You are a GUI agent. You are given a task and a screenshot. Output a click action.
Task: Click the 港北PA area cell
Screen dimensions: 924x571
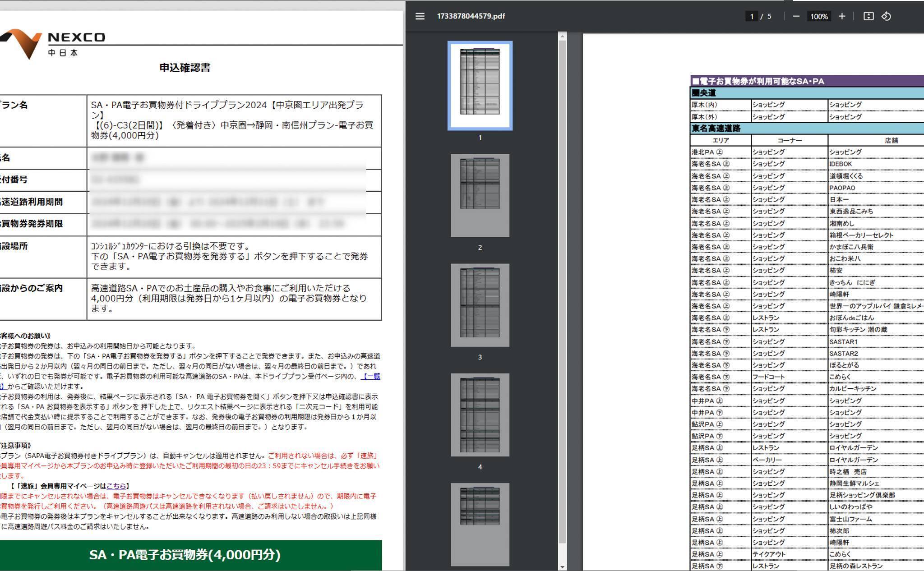click(721, 152)
